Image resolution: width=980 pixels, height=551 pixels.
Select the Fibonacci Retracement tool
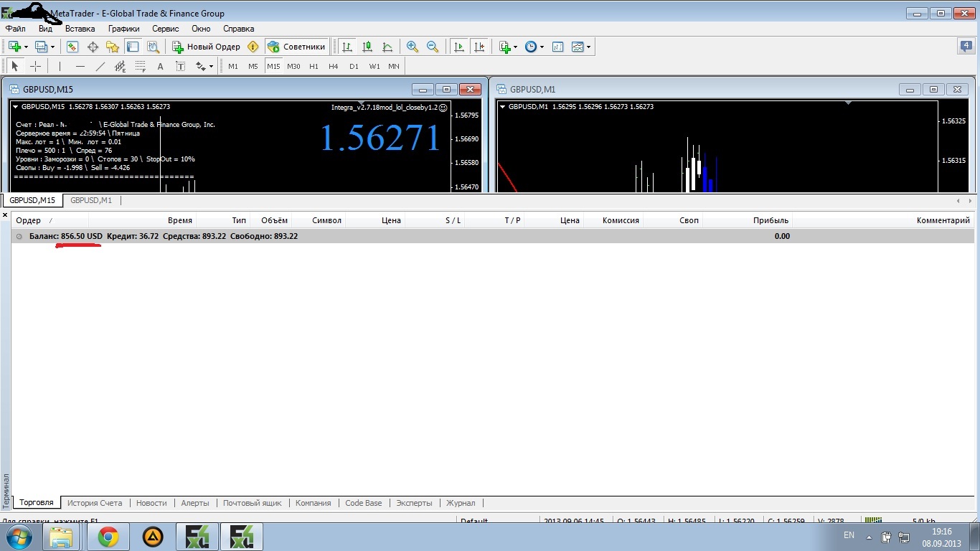click(x=140, y=66)
